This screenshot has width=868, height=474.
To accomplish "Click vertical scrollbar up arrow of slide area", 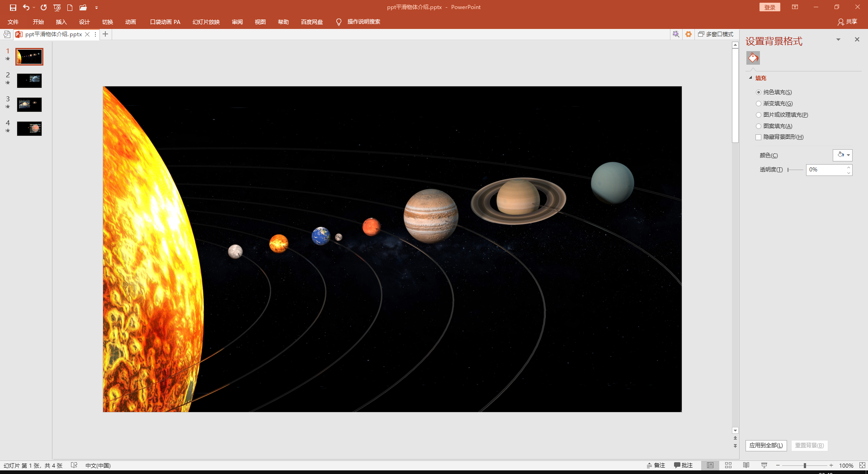I will coord(735,45).
